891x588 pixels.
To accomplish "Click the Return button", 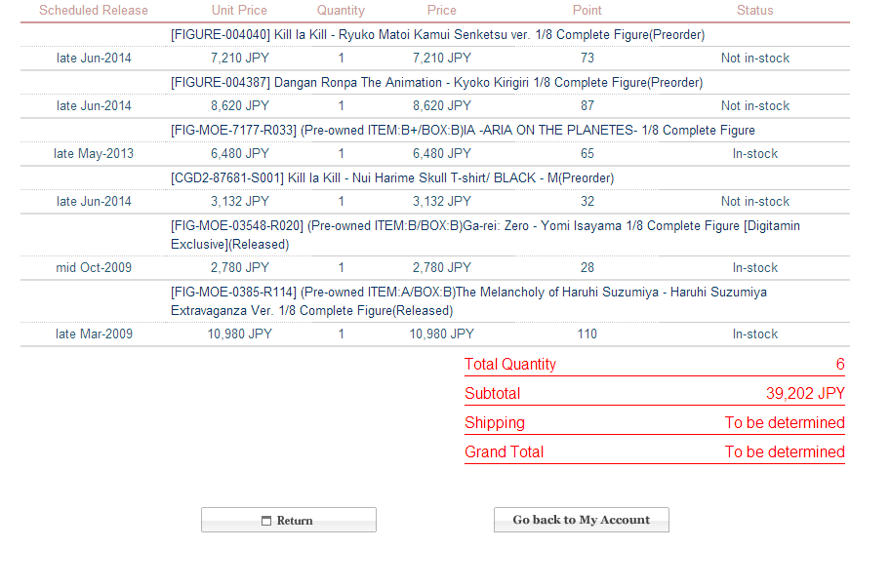I will pos(289,520).
